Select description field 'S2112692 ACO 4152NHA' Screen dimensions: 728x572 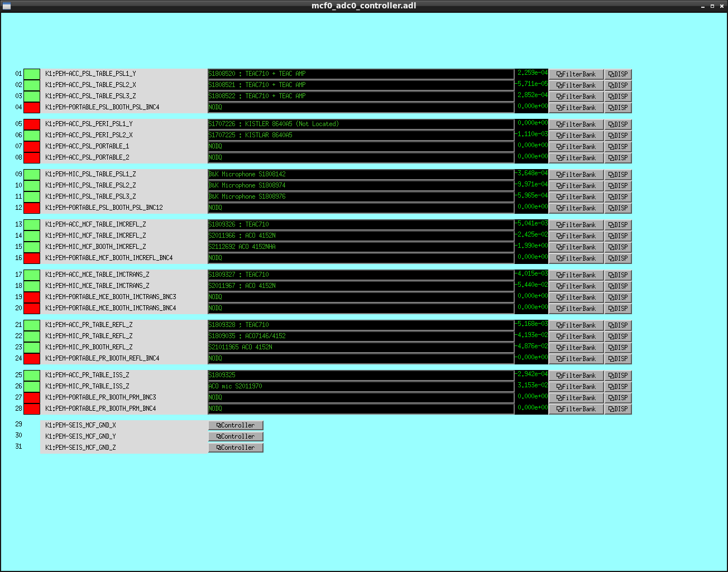click(x=361, y=247)
